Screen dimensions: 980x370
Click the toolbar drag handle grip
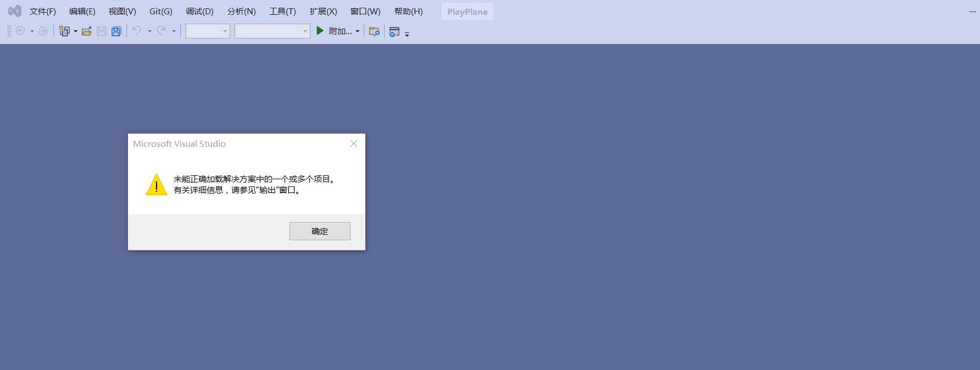[9, 31]
